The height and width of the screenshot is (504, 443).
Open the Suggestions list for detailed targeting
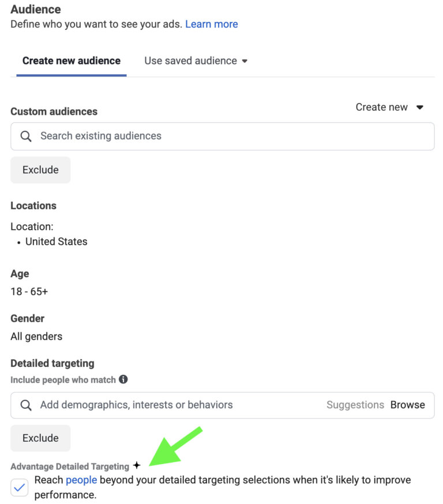(355, 405)
